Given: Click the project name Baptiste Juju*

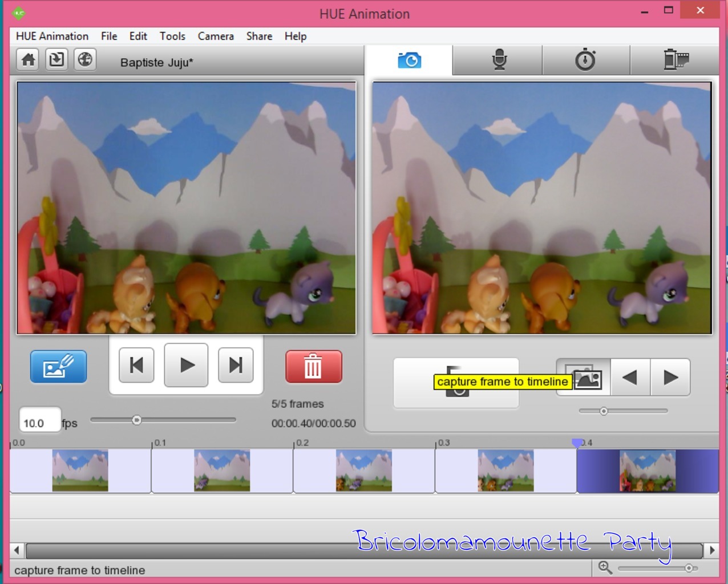Looking at the screenshot, I should click(157, 62).
